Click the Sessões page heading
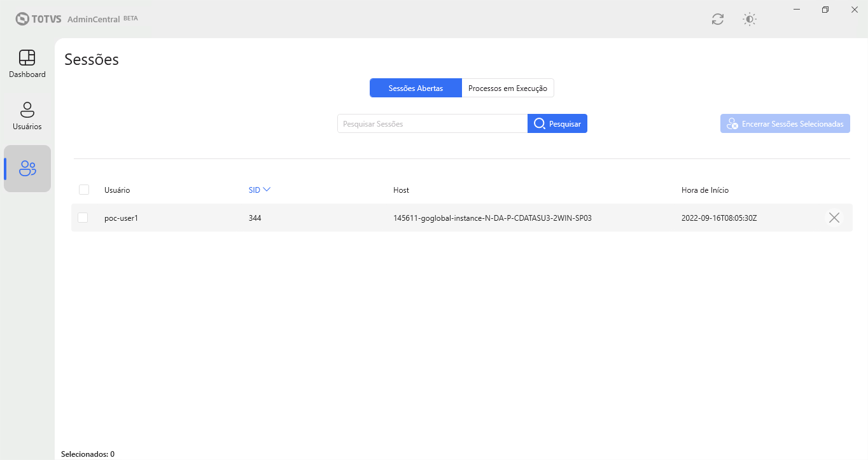Screen dimensions: 868x460 [x=92, y=60]
